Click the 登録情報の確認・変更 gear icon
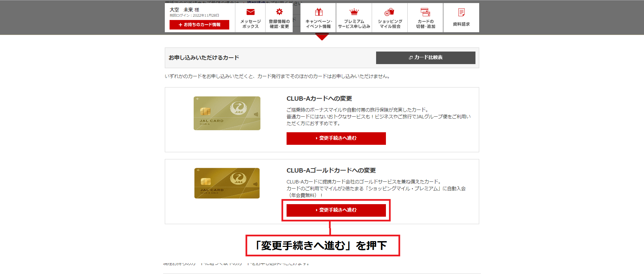Viewport: 644px width, 274px height. click(279, 12)
